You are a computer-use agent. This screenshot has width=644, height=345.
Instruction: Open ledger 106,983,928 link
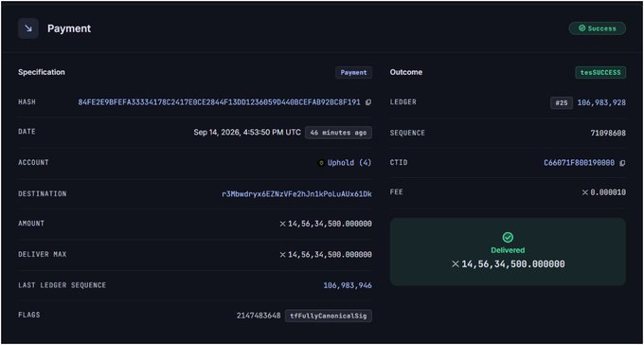pos(601,102)
